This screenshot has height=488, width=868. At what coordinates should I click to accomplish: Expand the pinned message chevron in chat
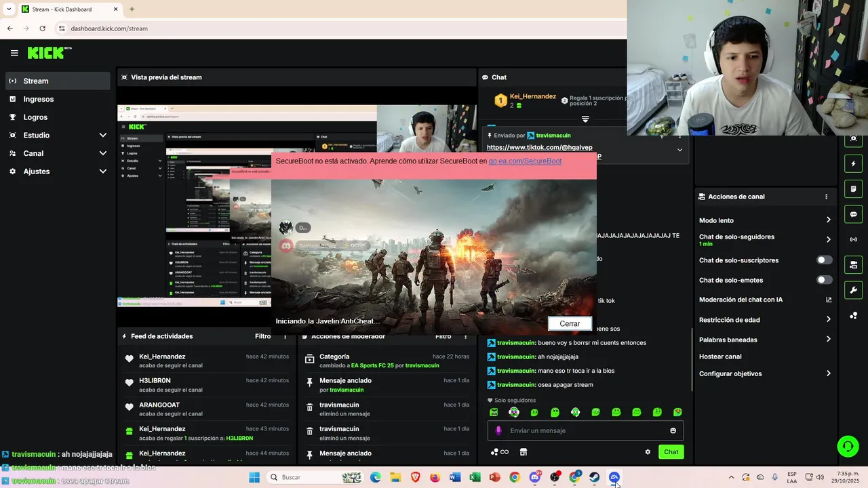[x=679, y=150]
